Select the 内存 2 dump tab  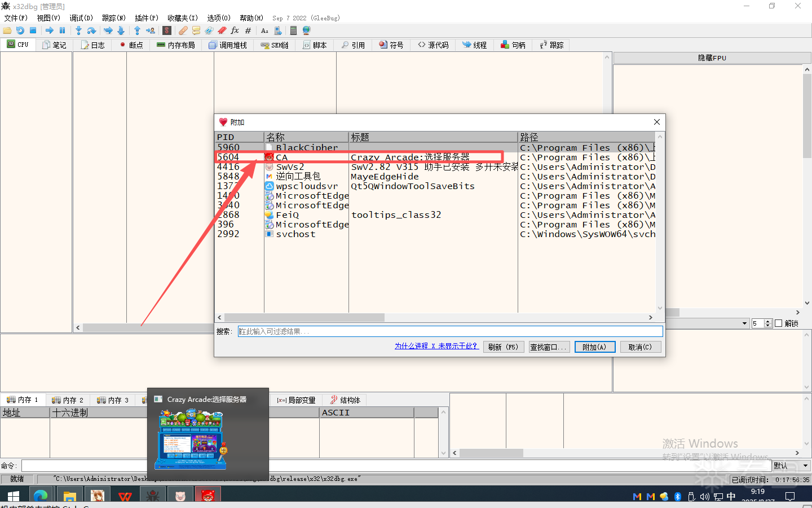click(x=68, y=400)
